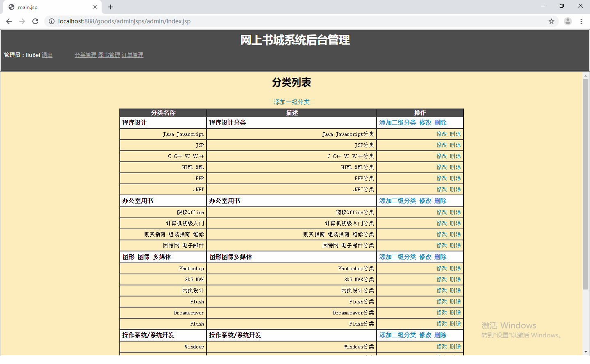Bookmark this page with star icon

click(551, 21)
